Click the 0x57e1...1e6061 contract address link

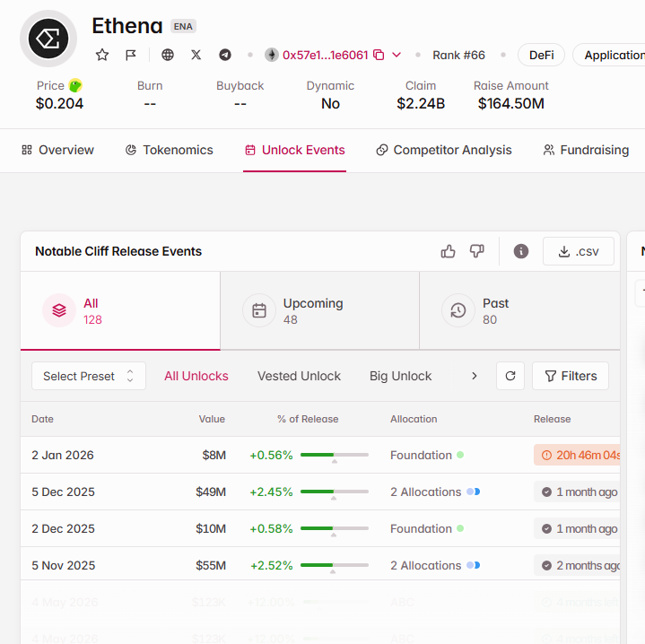[x=325, y=55]
